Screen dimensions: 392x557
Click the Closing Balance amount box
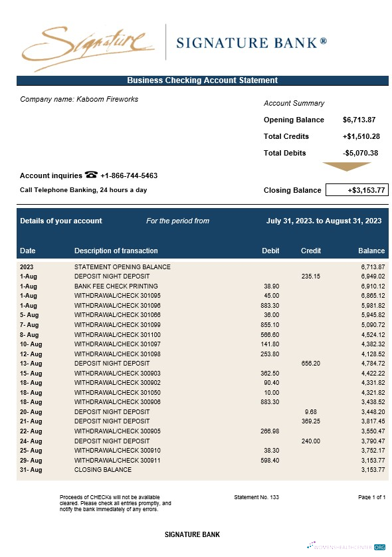click(x=357, y=189)
